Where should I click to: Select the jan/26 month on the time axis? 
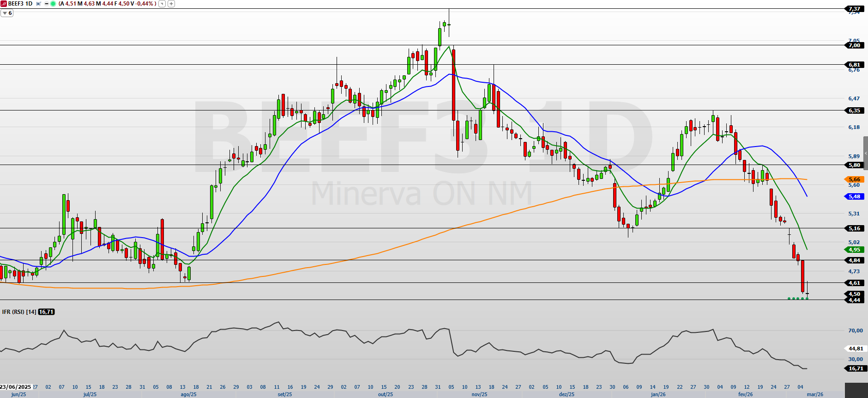click(658, 394)
